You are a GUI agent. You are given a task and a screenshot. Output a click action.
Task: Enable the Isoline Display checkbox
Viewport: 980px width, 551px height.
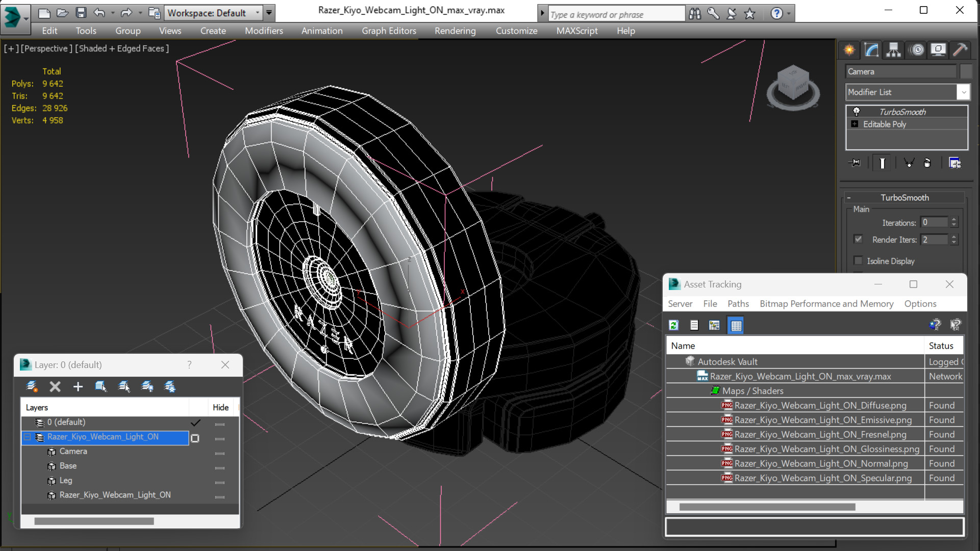click(859, 261)
